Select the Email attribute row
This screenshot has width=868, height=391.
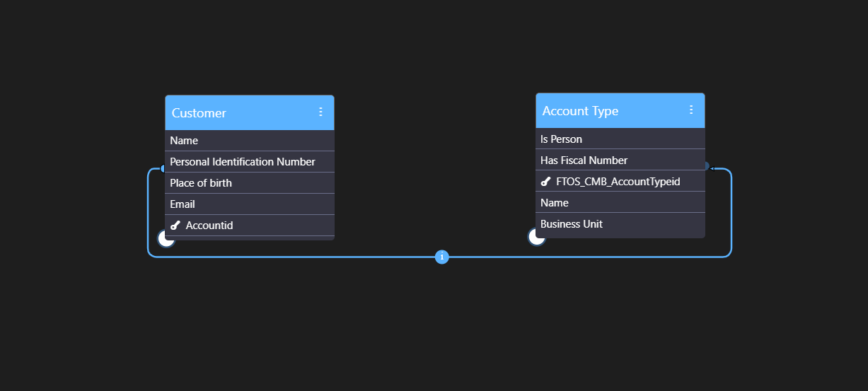point(249,204)
